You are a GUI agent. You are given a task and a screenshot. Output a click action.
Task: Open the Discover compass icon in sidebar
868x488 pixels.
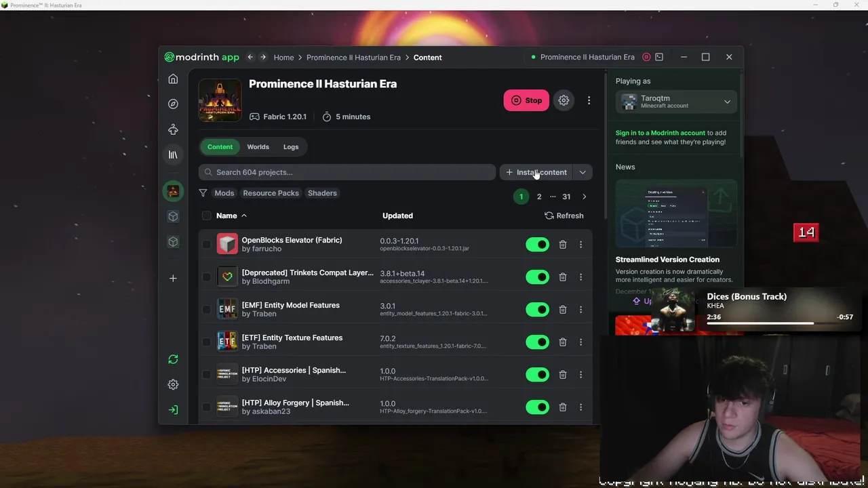click(173, 104)
